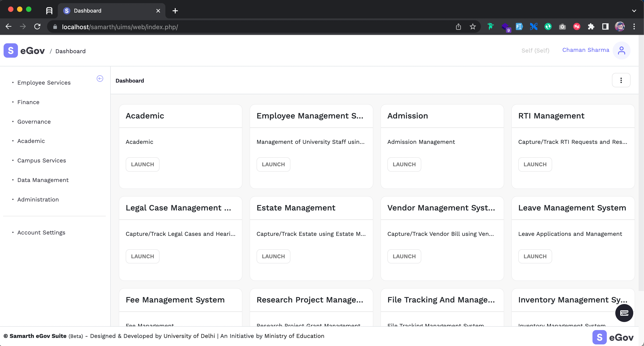Open Academic in sidebar menu

[31, 141]
